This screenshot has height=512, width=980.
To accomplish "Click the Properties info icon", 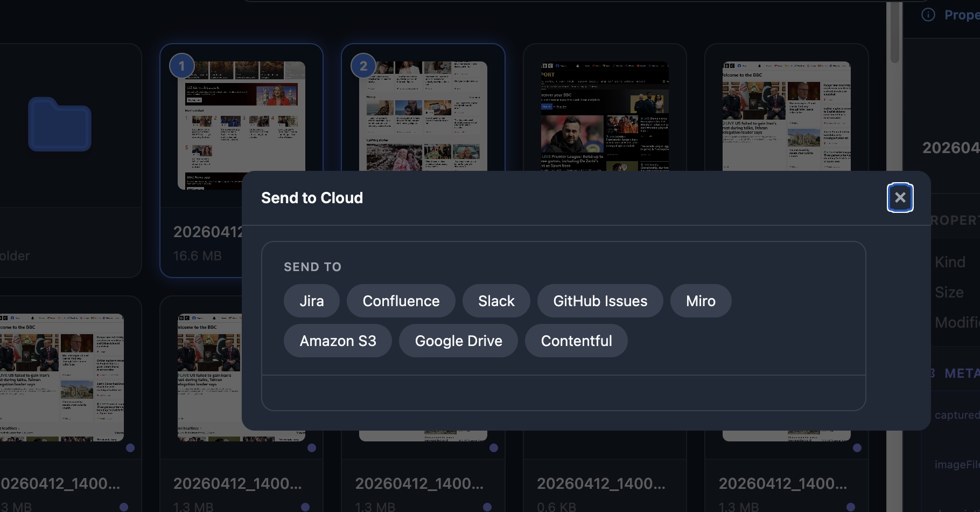I will coord(928,15).
